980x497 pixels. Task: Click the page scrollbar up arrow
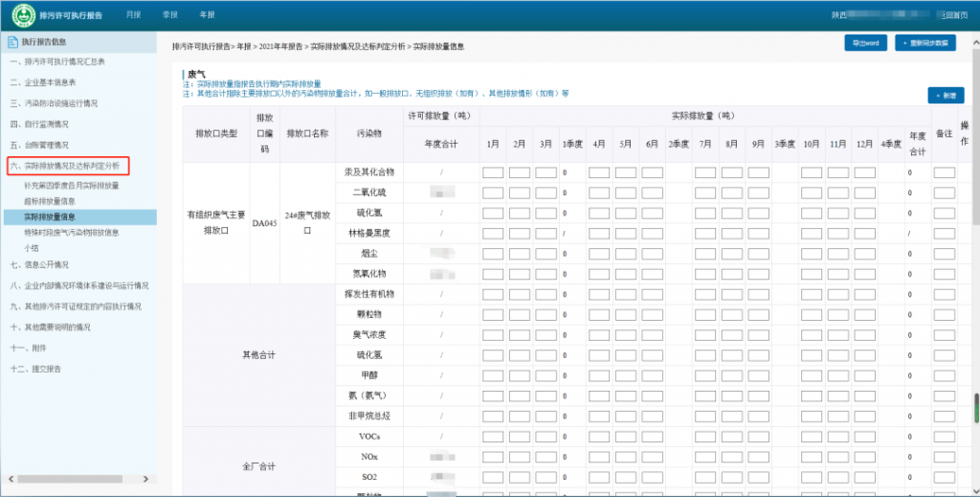(x=974, y=37)
